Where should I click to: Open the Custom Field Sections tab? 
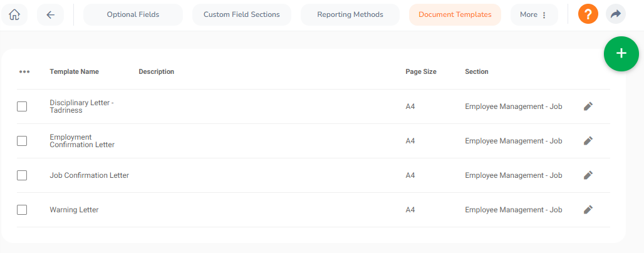point(242,14)
